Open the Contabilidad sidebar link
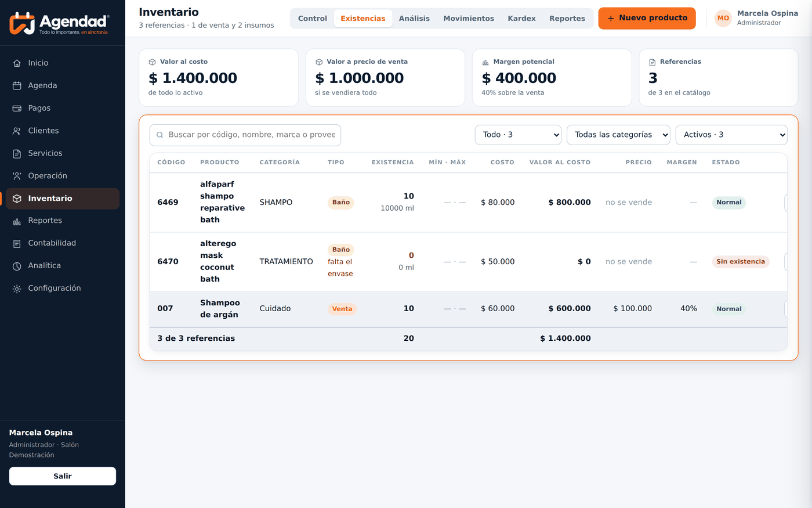This screenshot has height=508, width=812. 63,243
